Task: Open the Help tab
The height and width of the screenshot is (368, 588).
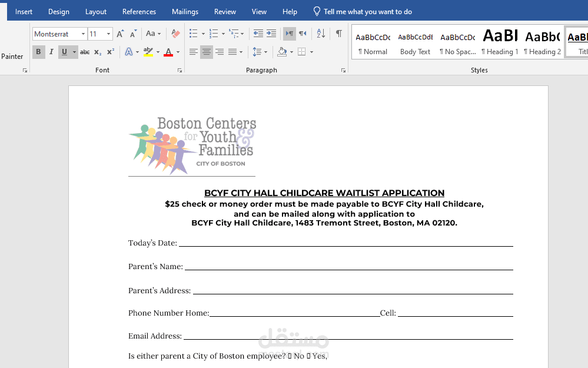Action: [290, 12]
